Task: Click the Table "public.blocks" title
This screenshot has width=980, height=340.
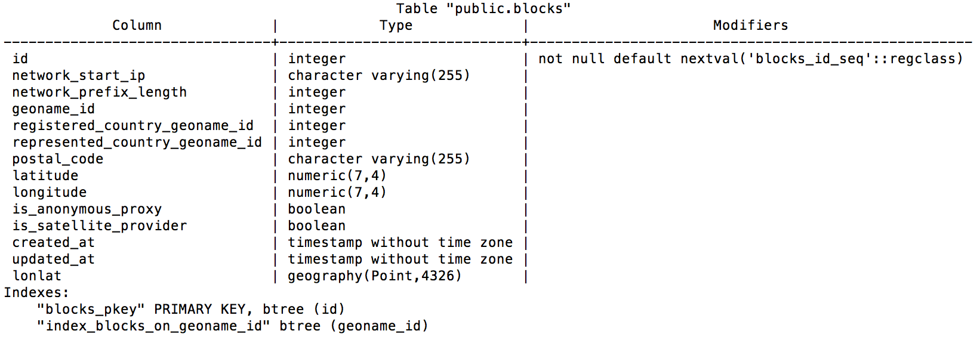Action: pos(483,8)
